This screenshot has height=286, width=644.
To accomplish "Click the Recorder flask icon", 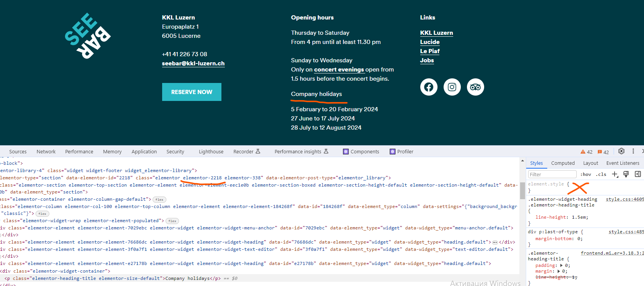I will coord(258,151).
